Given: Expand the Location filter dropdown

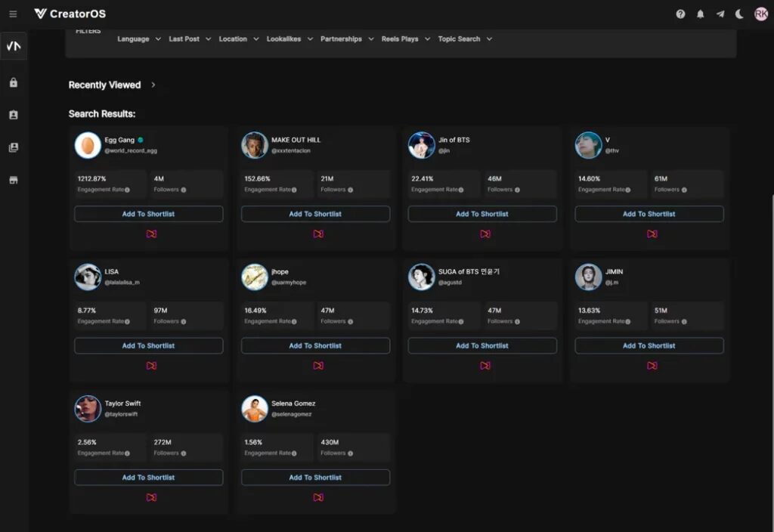Looking at the screenshot, I should (239, 39).
